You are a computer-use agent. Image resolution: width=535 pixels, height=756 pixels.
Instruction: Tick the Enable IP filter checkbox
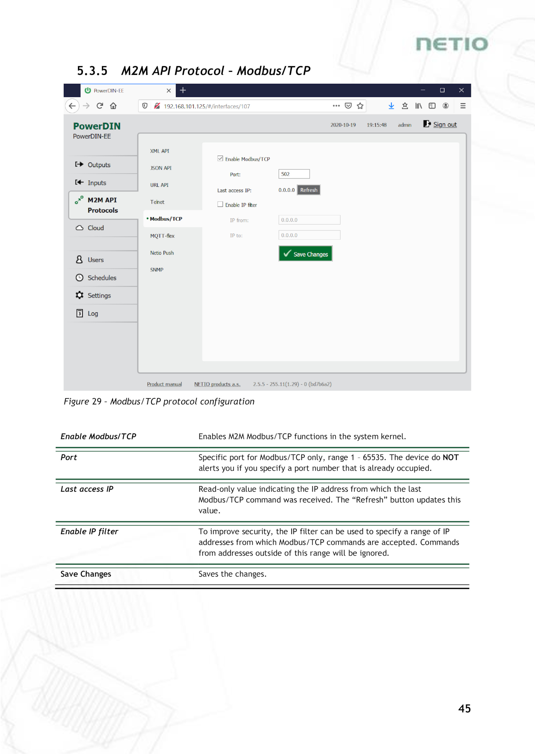220,205
